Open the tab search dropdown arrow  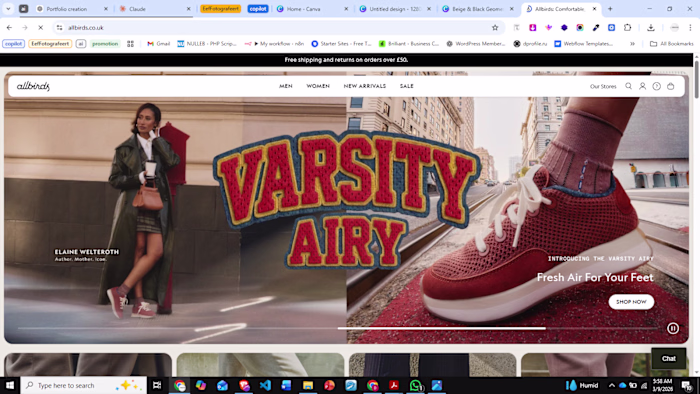point(8,8)
